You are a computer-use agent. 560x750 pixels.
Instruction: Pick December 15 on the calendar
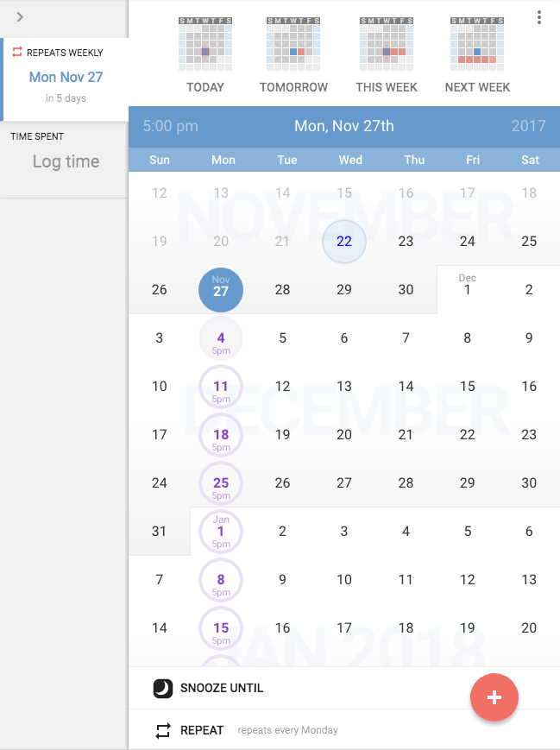tap(468, 387)
